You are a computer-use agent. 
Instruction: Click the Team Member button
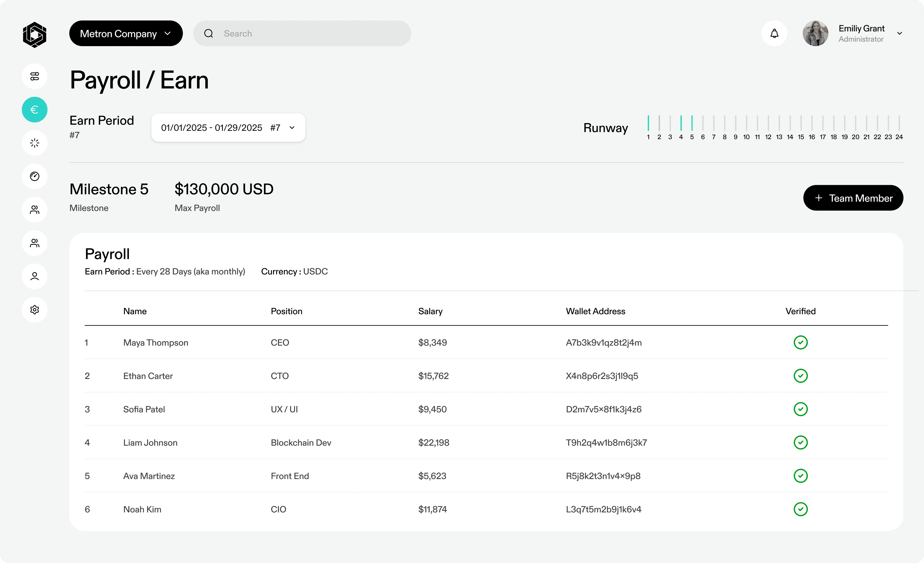853,198
